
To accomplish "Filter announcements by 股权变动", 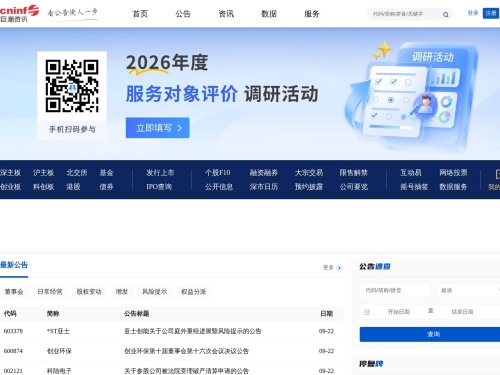I will (89, 292).
